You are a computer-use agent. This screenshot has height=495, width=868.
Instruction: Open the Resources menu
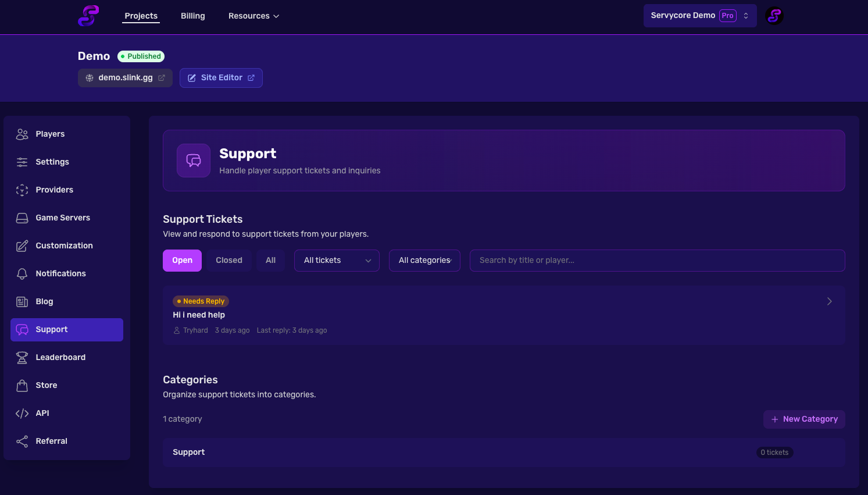click(253, 16)
